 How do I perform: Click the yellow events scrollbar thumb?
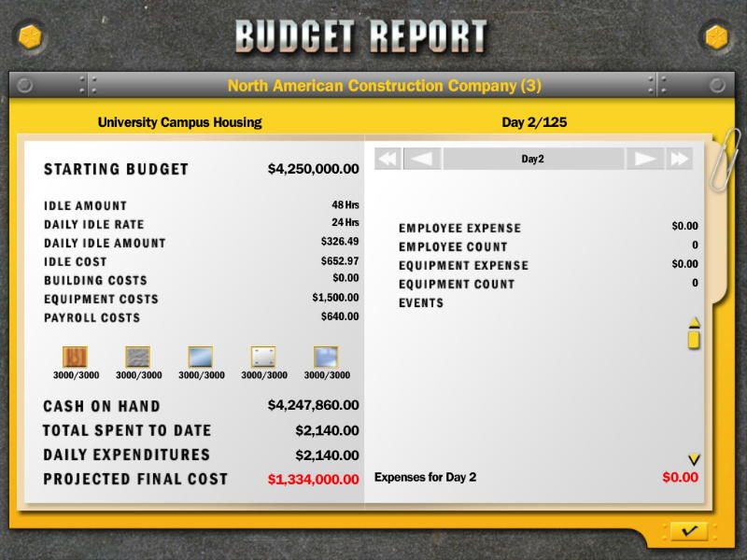(694, 336)
